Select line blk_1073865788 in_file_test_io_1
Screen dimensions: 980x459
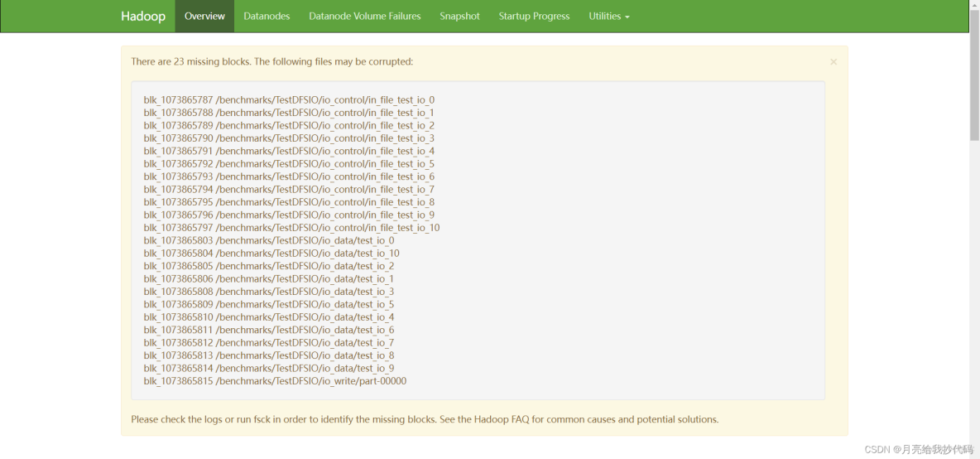click(289, 113)
